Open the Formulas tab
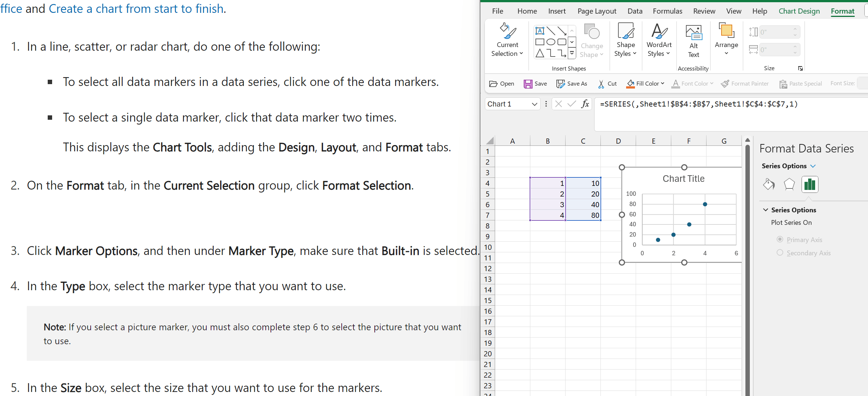The width and height of the screenshot is (868, 396). [x=667, y=11]
